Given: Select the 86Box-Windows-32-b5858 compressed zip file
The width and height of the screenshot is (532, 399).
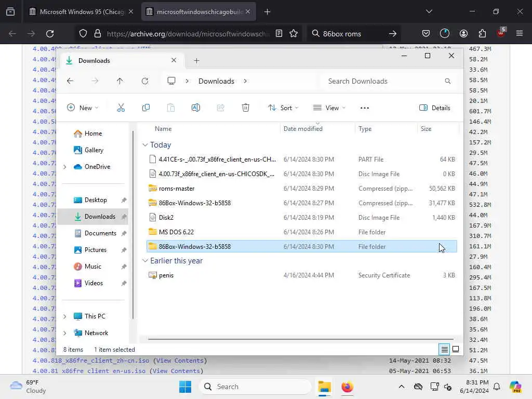Looking at the screenshot, I should coord(302,203).
